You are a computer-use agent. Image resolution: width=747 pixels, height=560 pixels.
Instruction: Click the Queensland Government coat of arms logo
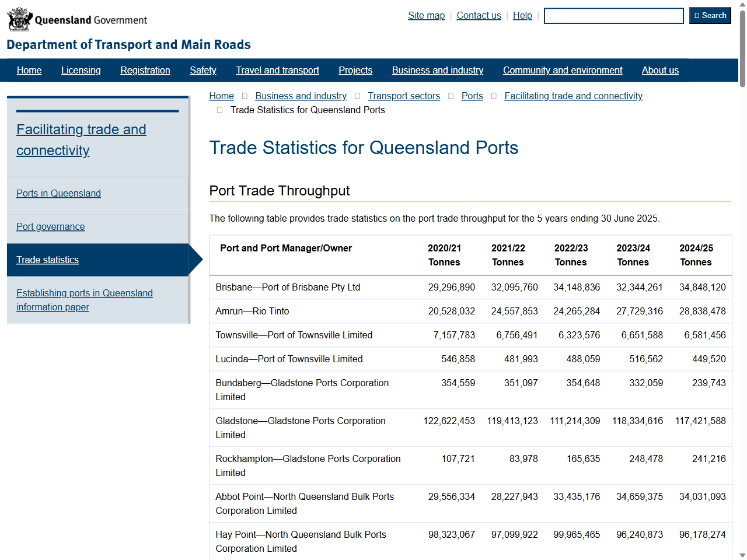[x=20, y=19]
